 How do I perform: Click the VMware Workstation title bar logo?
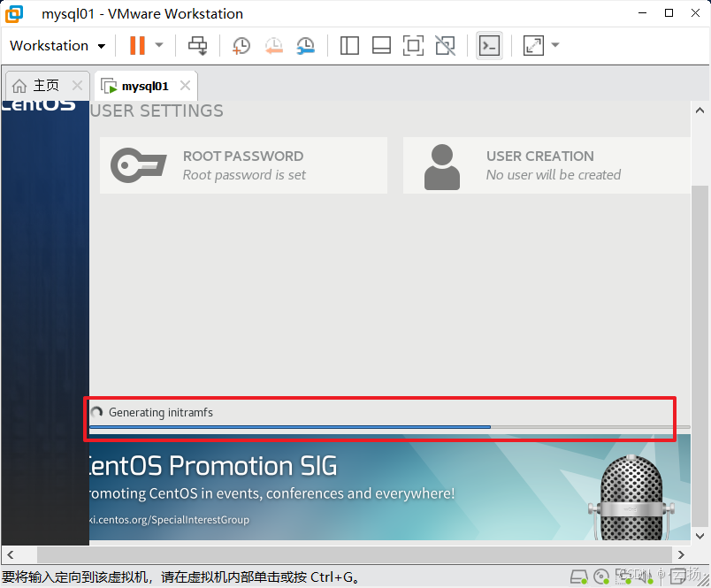(14, 14)
